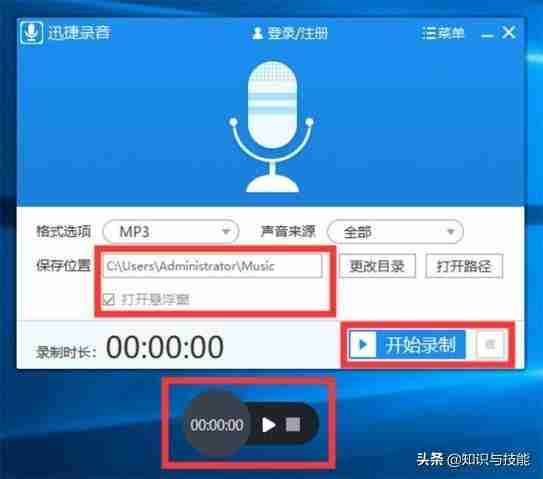Toggle the 打开悬浮窗 checkbox
The image size is (543, 479).
[109, 299]
